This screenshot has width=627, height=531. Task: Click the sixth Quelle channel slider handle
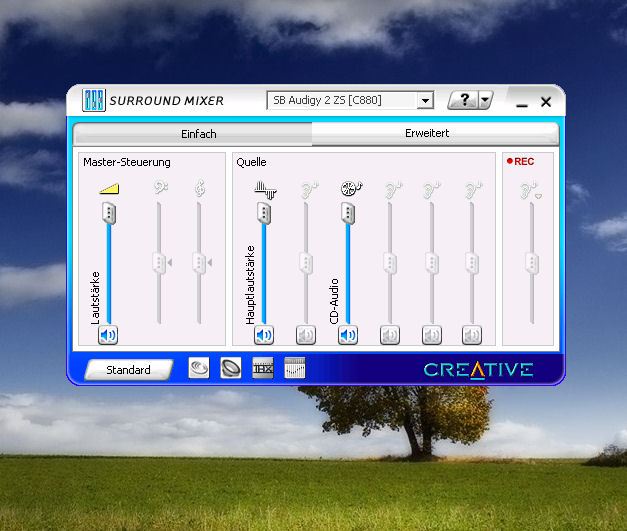coord(472,263)
